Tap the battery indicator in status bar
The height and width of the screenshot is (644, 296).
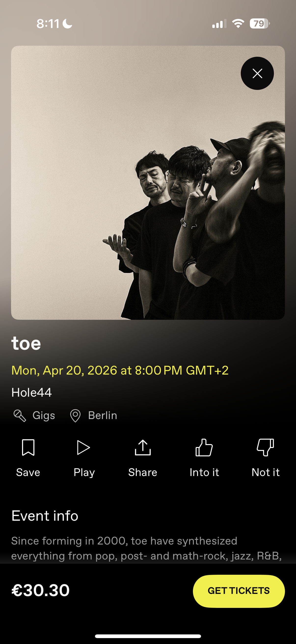tap(260, 24)
